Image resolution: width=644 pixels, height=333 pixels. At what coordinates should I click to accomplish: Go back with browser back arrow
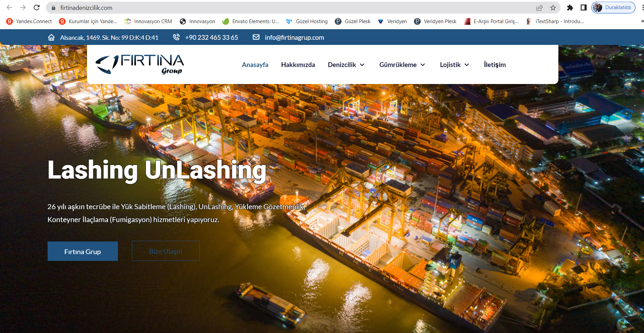(x=9, y=7)
